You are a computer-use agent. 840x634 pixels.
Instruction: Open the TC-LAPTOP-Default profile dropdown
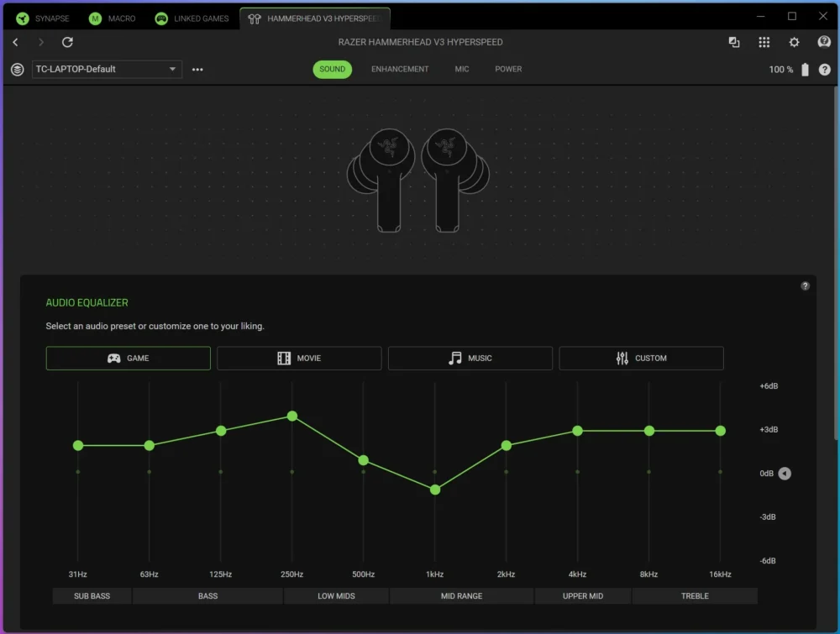[x=107, y=69]
